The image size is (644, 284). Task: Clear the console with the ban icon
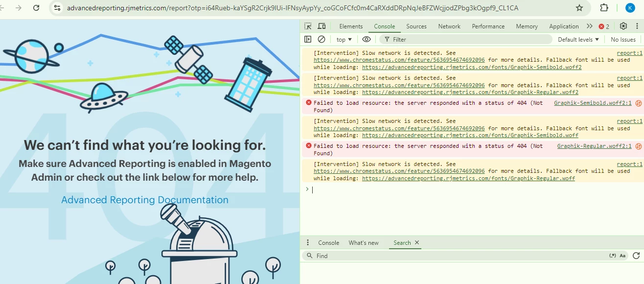coord(322,39)
